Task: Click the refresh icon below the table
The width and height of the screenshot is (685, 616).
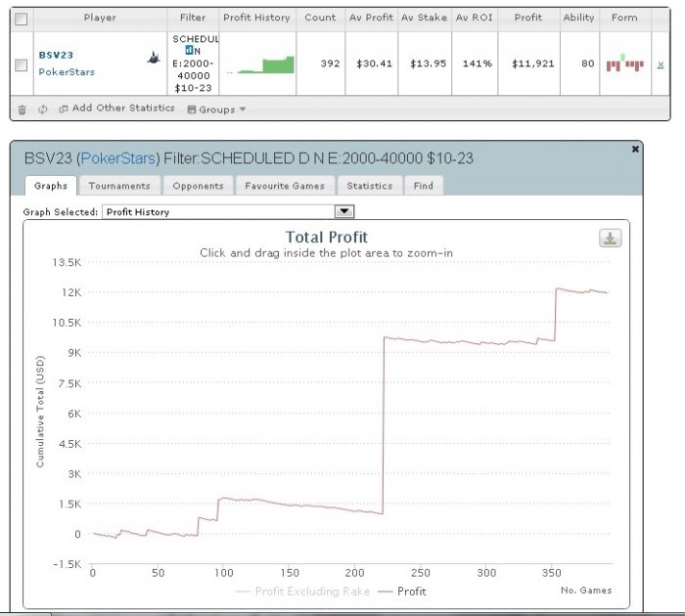Action: tap(42, 110)
